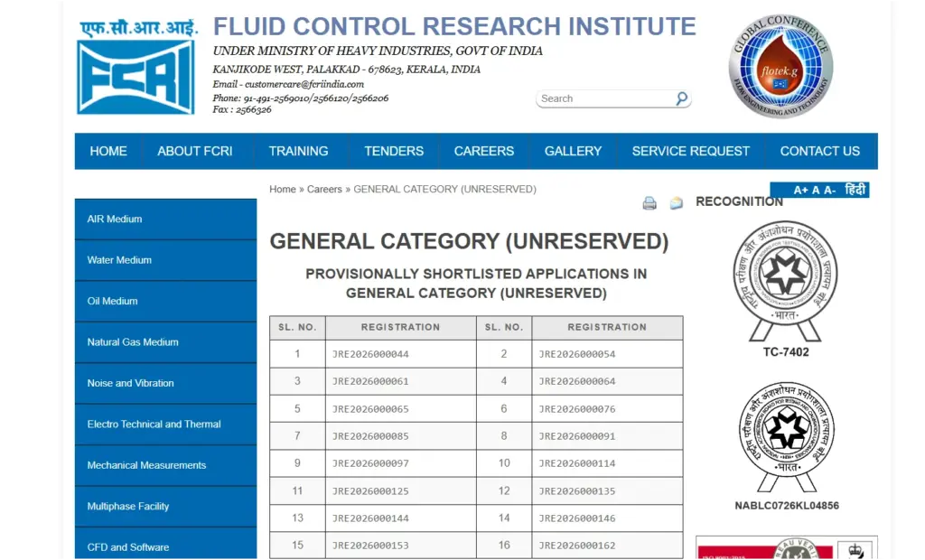Switch language to हिंदी
925x560 pixels.
pos(855,190)
